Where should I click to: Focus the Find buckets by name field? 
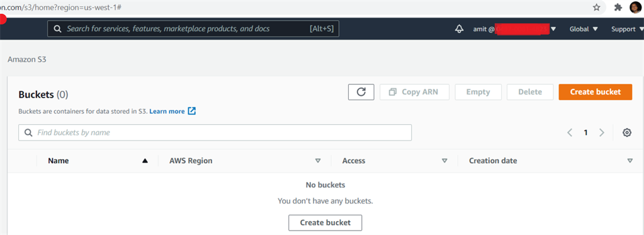click(x=215, y=133)
